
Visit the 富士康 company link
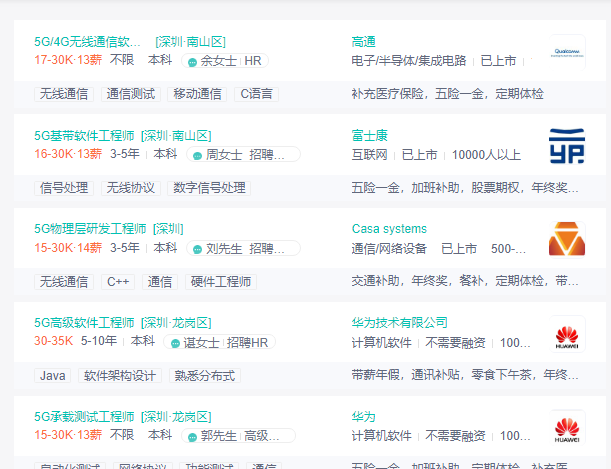370,135
